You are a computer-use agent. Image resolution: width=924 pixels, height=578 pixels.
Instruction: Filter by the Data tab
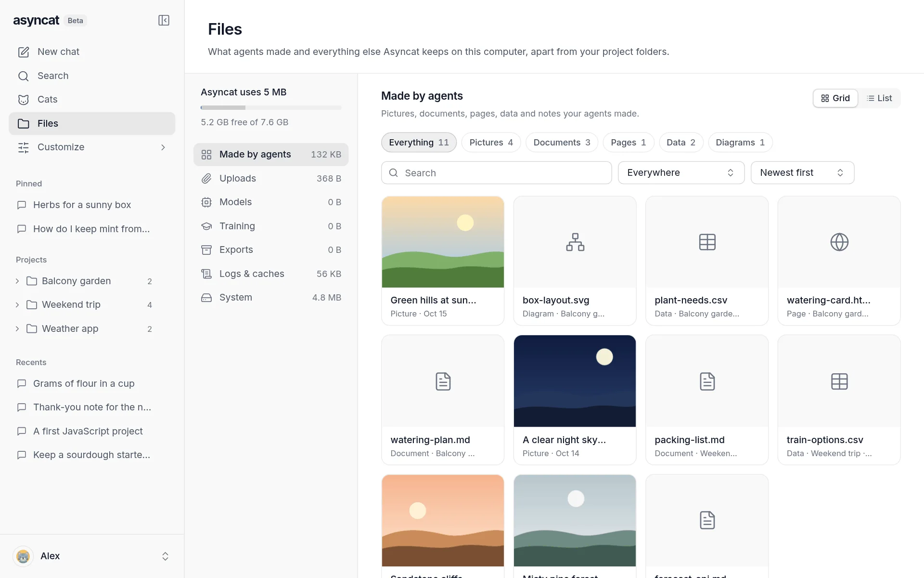680,143
